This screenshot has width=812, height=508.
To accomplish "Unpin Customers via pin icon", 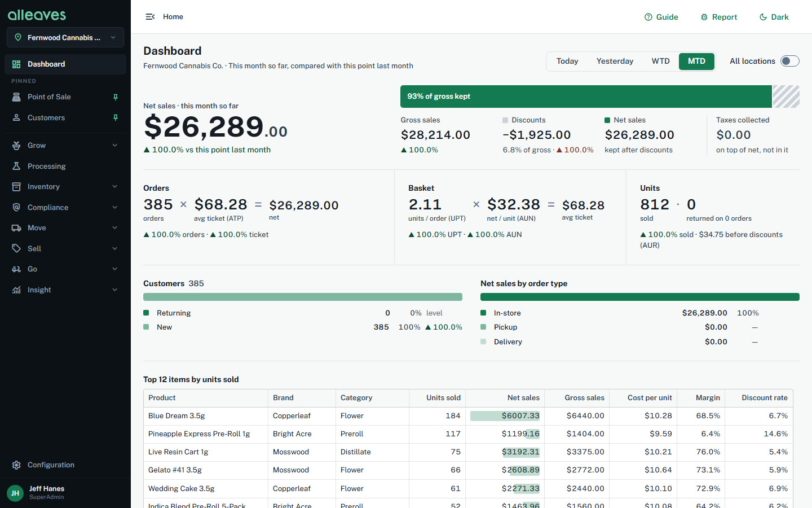I will (116, 118).
